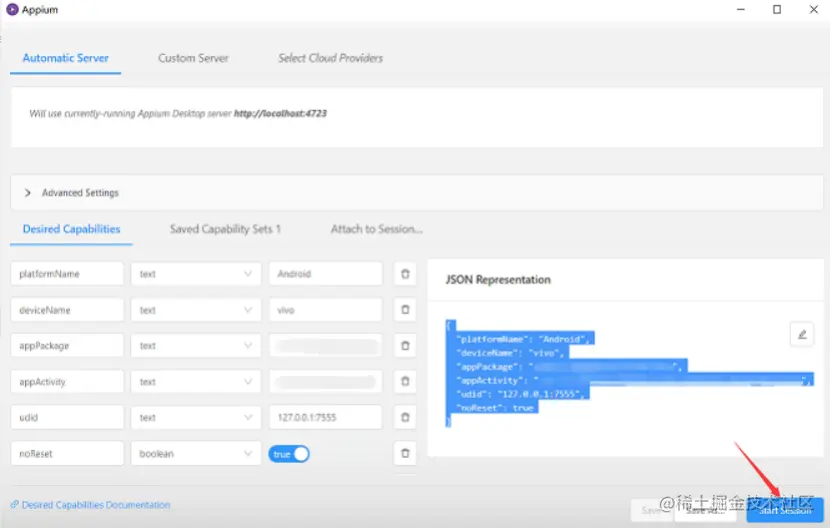Open Attach to Session tab
Image resolution: width=832 pixels, height=530 pixels.
pos(377,229)
